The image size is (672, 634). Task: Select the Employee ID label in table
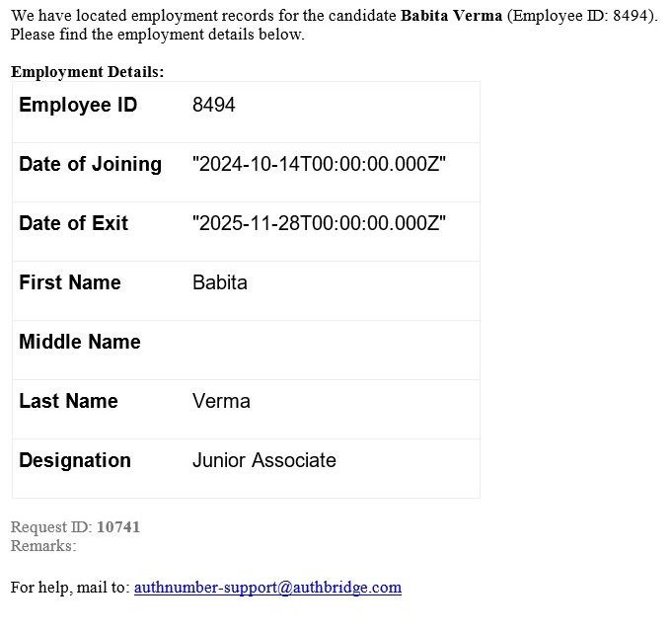(x=78, y=106)
